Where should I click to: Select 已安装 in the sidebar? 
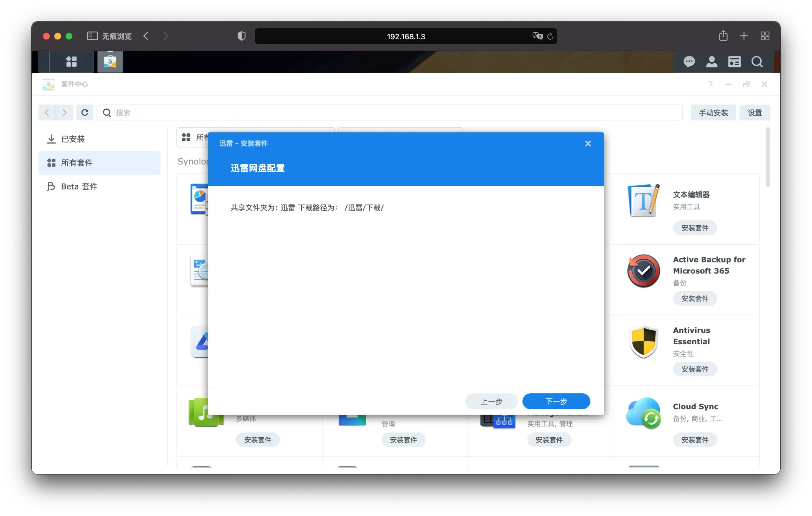tap(100, 139)
